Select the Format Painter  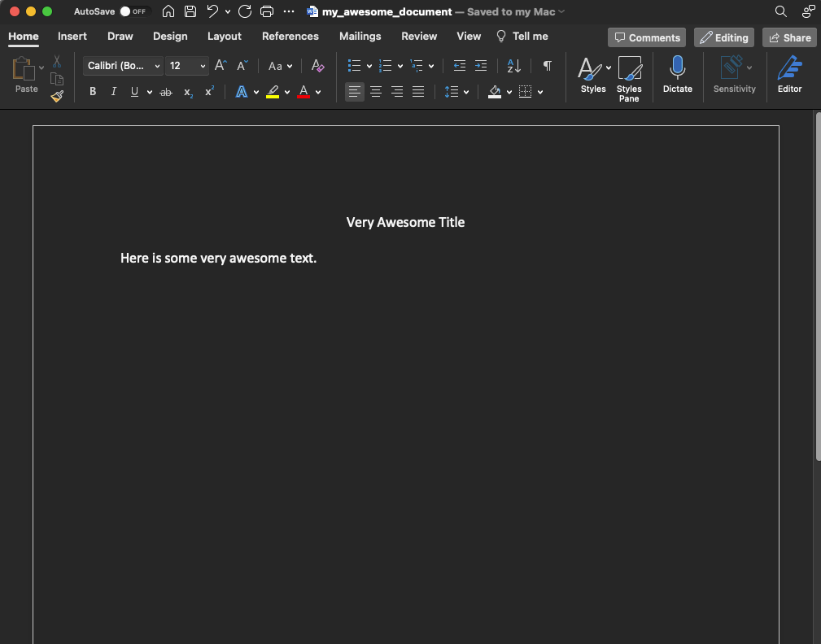[x=57, y=96]
